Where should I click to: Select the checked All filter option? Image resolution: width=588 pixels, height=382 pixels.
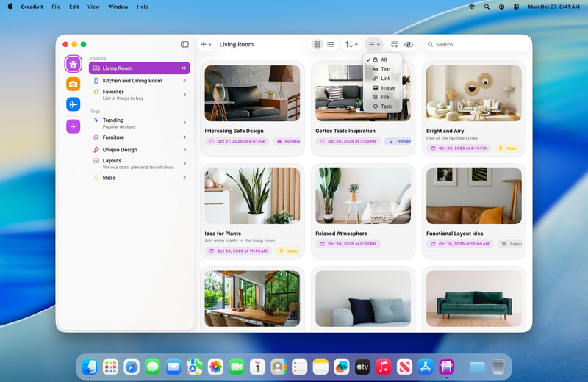coord(383,60)
